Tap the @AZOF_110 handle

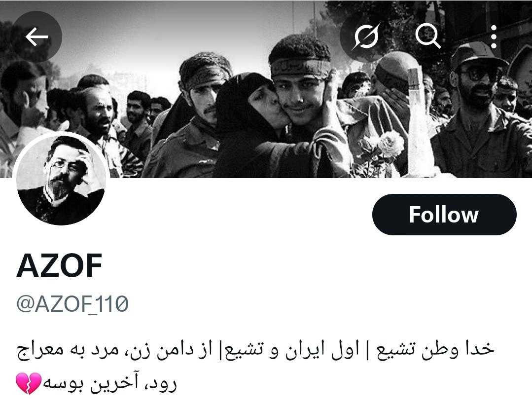coord(72,303)
